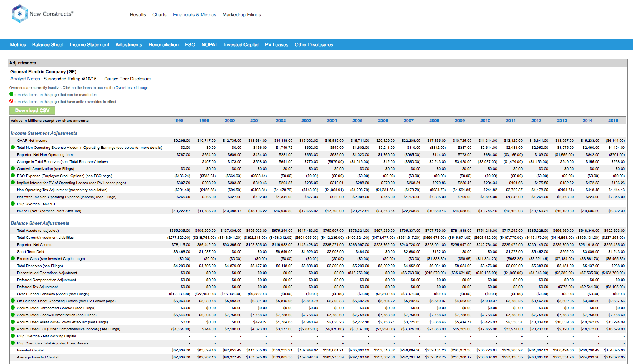Viewport: 633px width, 364px height.
Task: Click the 2015 year column header
Action: click(x=613, y=121)
